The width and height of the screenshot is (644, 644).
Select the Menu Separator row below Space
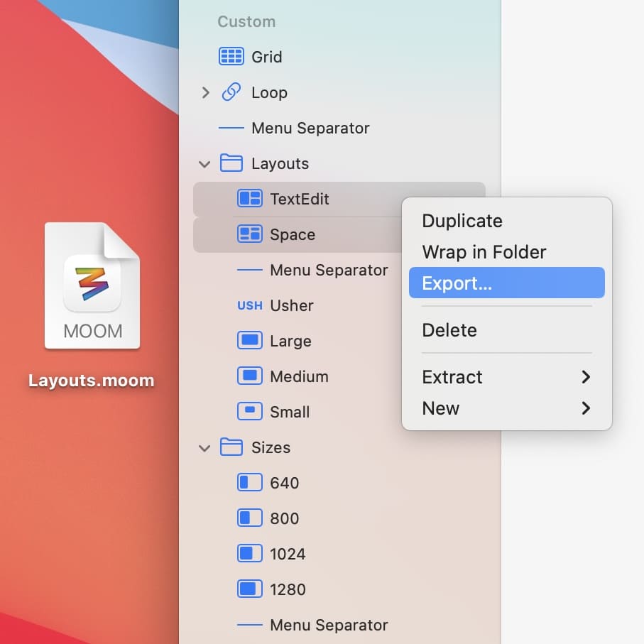pos(298,270)
